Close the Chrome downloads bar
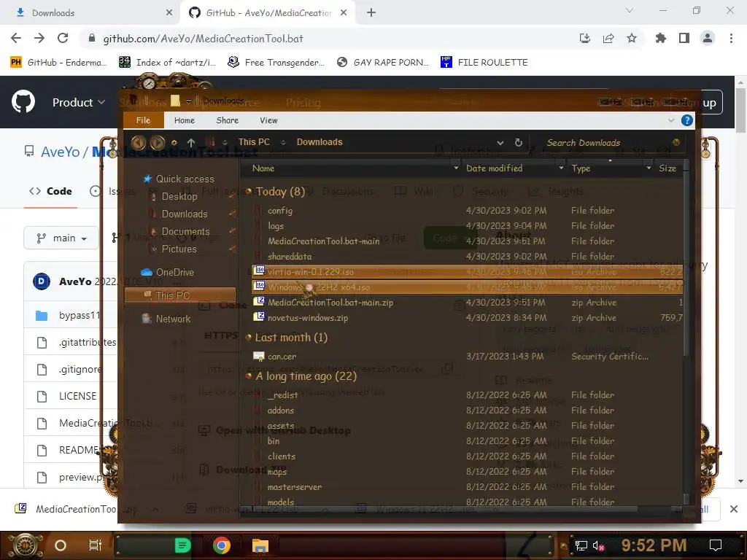Image resolution: width=747 pixels, height=560 pixels. click(734, 509)
